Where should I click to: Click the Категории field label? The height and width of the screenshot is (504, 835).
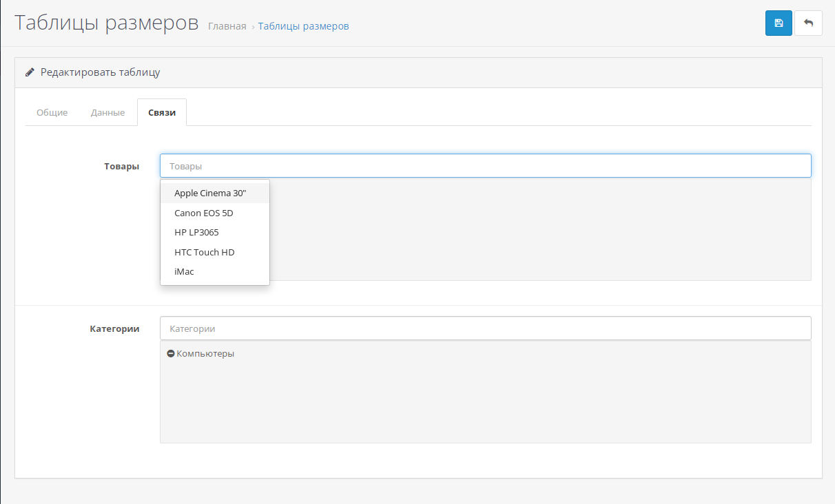[x=114, y=328]
